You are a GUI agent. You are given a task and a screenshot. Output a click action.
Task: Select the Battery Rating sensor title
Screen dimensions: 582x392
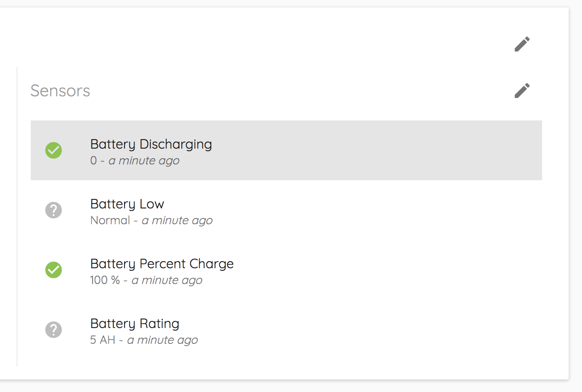tap(135, 323)
